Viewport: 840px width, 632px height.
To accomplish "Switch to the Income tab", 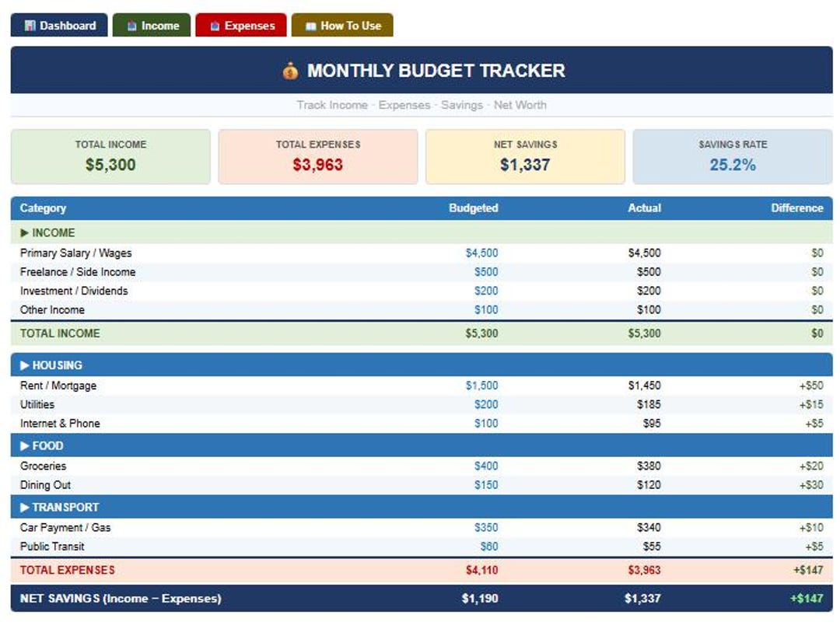I will coord(152,25).
